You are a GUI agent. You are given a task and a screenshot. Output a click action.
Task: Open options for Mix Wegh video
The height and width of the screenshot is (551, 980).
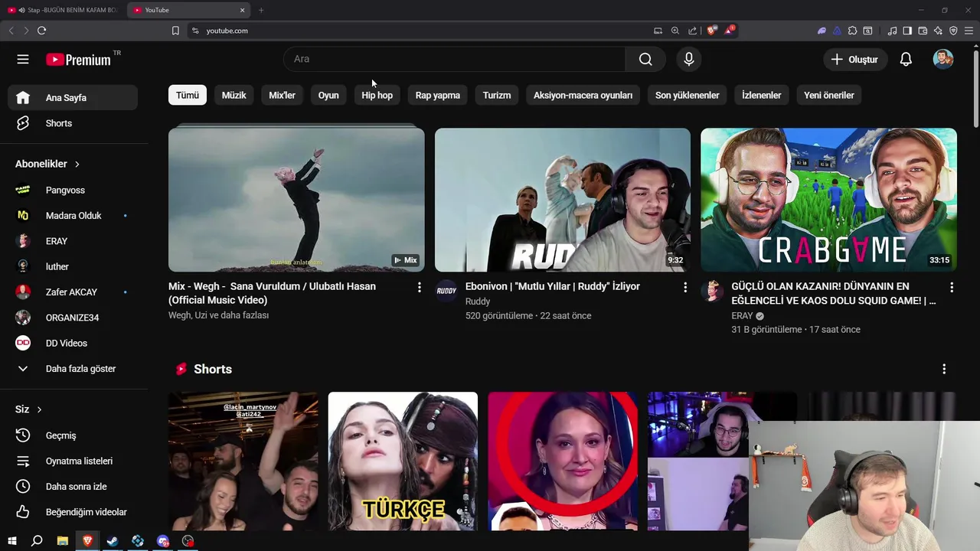tap(419, 287)
